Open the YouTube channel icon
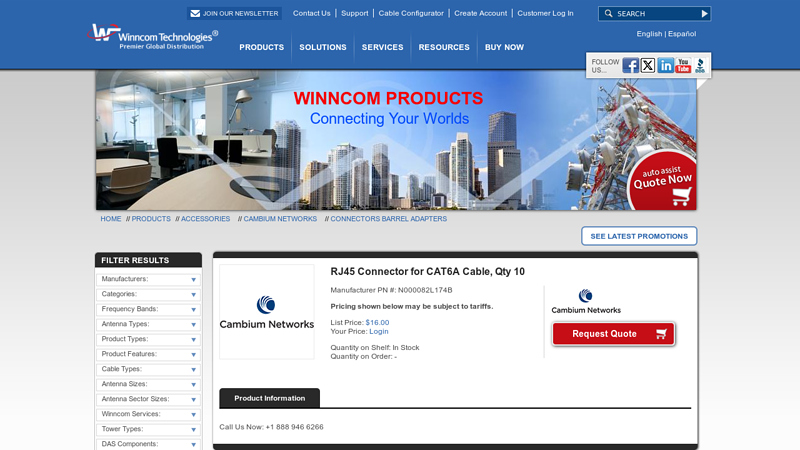The width and height of the screenshot is (800, 450). (x=684, y=65)
